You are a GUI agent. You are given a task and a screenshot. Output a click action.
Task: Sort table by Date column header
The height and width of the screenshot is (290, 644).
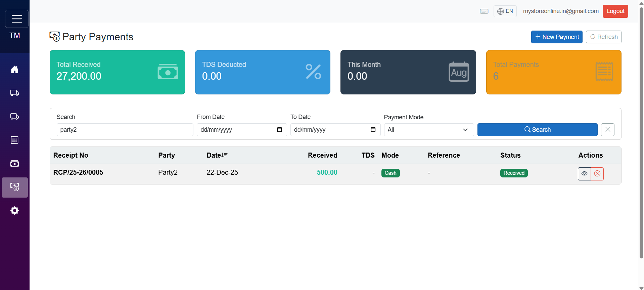click(x=217, y=155)
